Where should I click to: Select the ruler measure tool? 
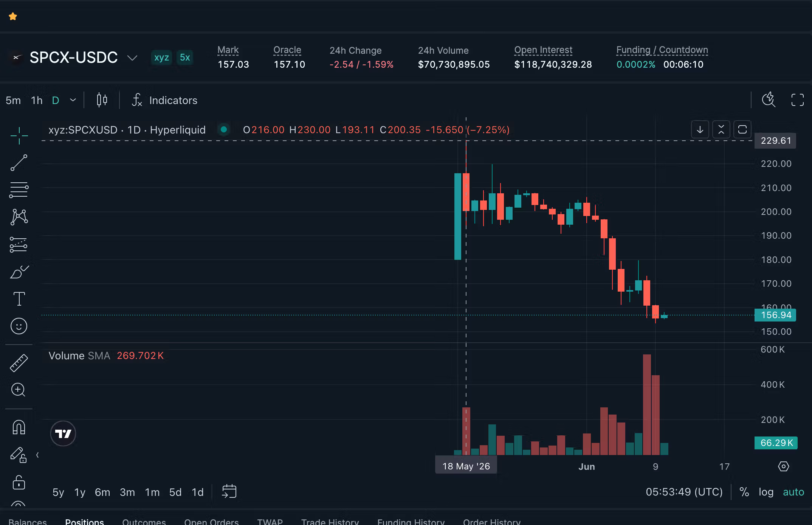[x=19, y=363]
